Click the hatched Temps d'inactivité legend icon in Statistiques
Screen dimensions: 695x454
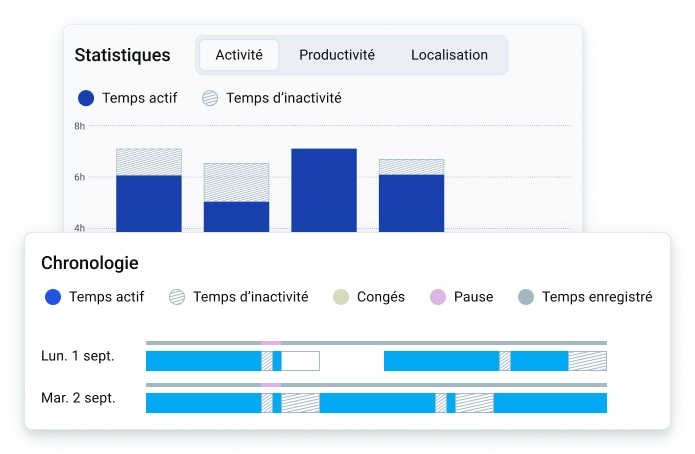pyautogui.click(x=210, y=98)
